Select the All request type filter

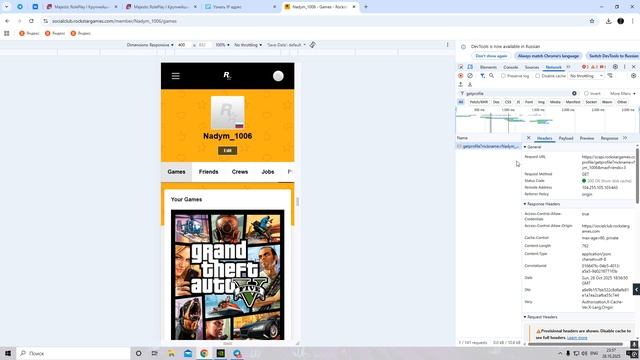point(461,102)
